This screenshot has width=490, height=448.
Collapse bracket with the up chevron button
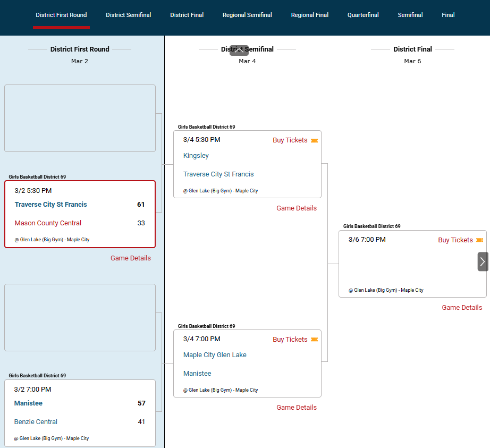point(239,50)
